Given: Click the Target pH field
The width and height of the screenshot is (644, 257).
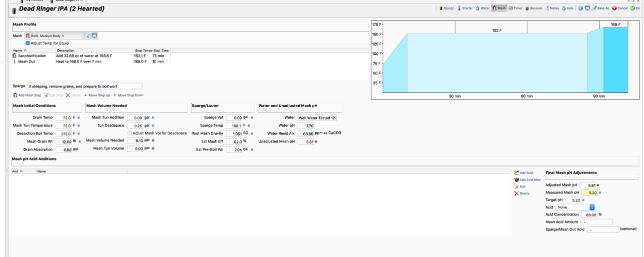Looking at the screenshot, I should click(x=573, y=200).
